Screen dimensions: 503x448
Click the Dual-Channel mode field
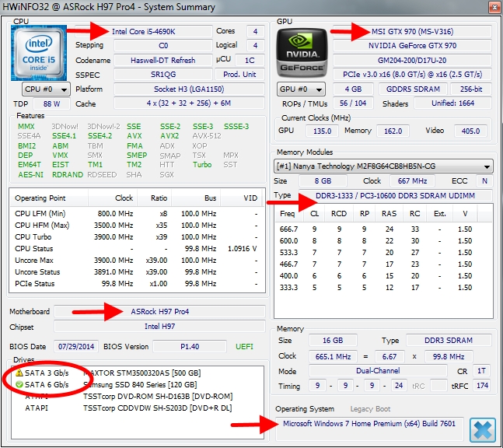pos(378,371)
